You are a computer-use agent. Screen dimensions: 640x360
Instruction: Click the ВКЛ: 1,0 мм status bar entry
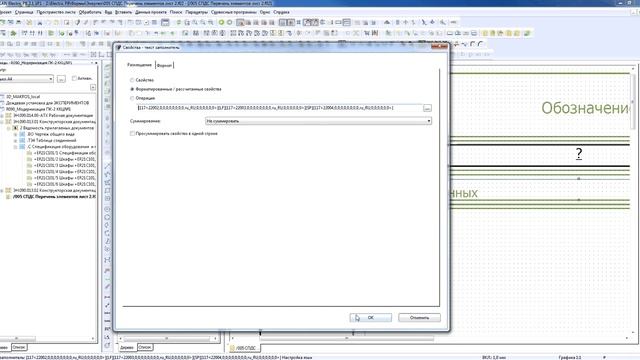[494, 358]
